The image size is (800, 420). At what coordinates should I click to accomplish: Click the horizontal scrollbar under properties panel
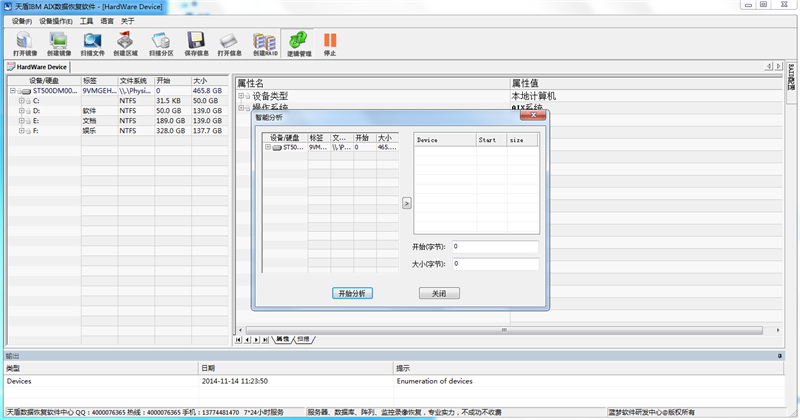[x=504, y=330]
